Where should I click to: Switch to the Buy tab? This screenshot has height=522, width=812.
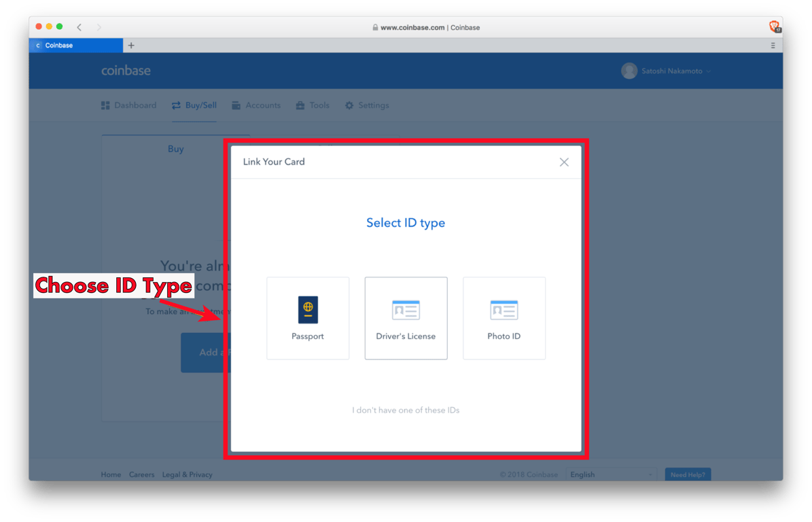(x=175, y=149)
